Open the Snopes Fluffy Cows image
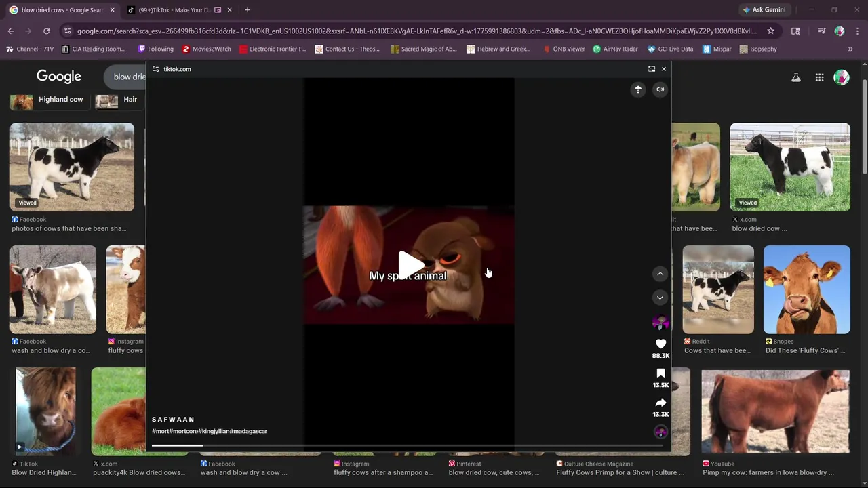 click(x=806, y=289)
